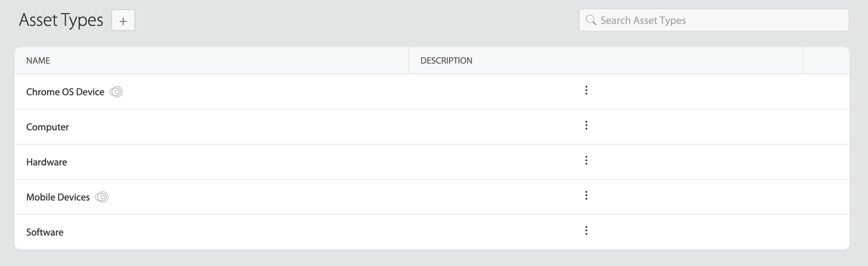
Task: Open three-dot menu for Hardware row
Action: [x=586, y=160]
